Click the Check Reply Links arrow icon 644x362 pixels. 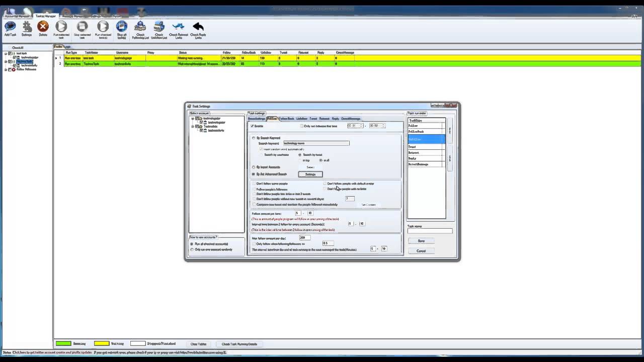tap(198, 27)
